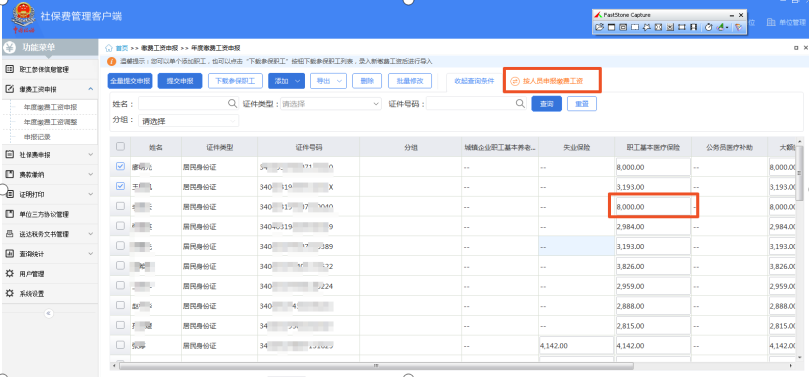Select FastStone Capture Window/Object tool
This screenshot has width=809, height=377.
pyautogui.click(x=623, y=27)
